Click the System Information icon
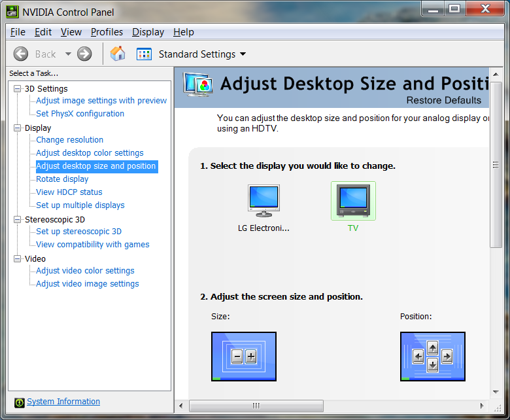This screenshot has width=510, height=420. point(20,403)
